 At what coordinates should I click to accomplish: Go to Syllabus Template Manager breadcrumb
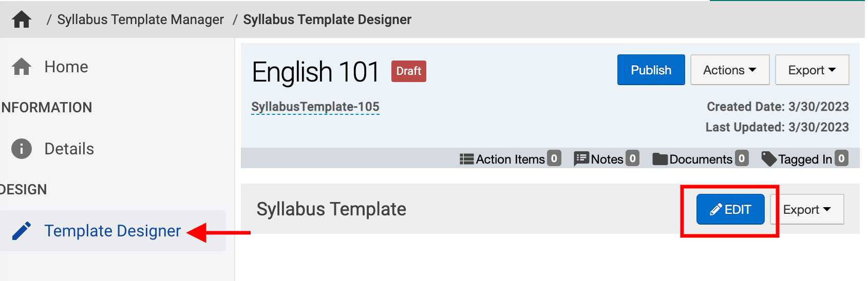tap(140, 19)
